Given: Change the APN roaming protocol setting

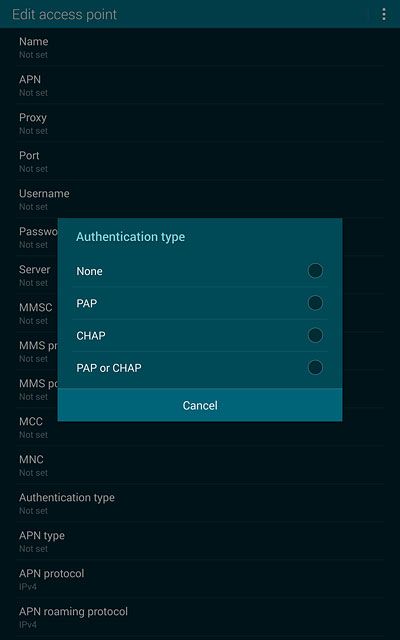Looking at the screenshot, I should click(x=200, y=617).
